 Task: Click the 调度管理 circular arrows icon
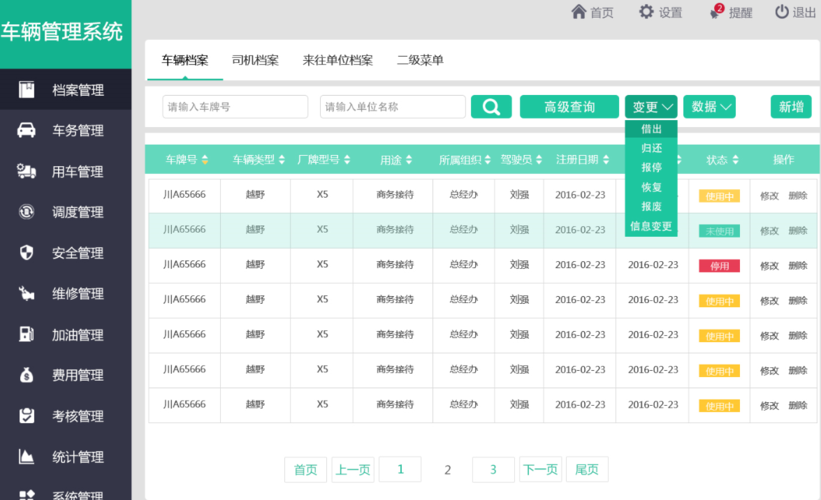click(26, 212)
